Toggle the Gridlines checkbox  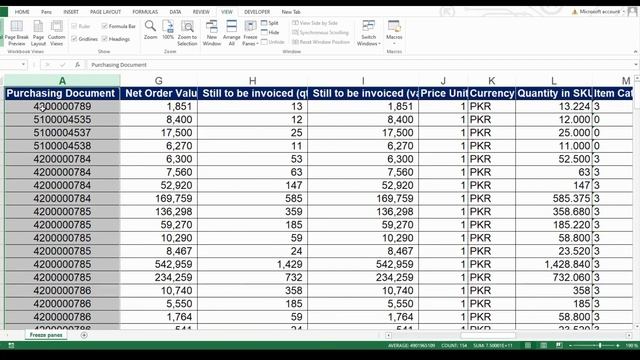tap(74, 39)
